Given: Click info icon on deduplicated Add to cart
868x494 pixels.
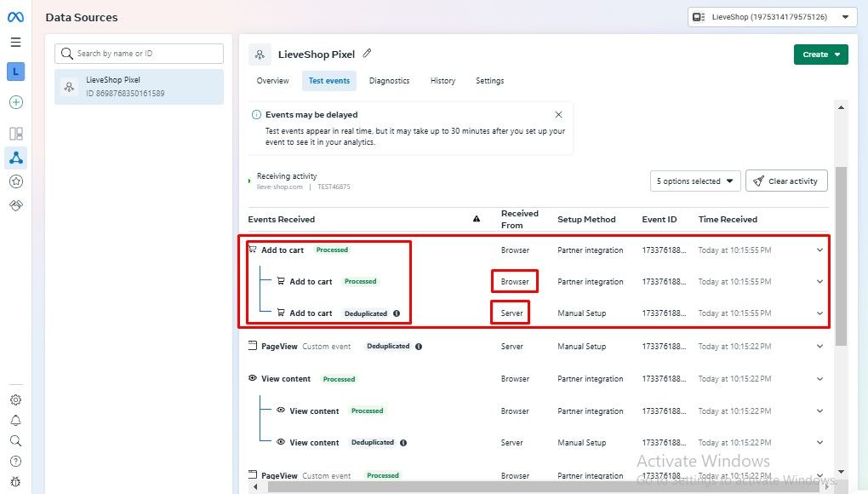Looking at the screenshot, I should point(397,313).
